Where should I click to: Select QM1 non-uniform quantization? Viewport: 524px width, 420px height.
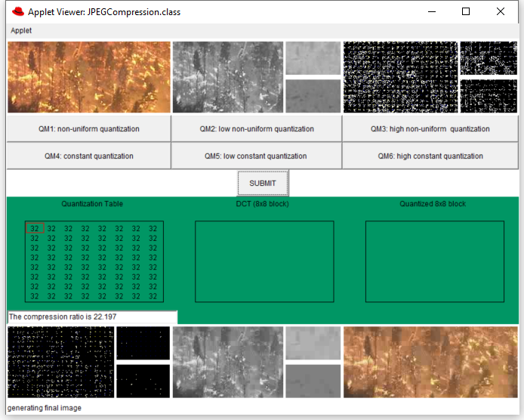click(89, 129)
